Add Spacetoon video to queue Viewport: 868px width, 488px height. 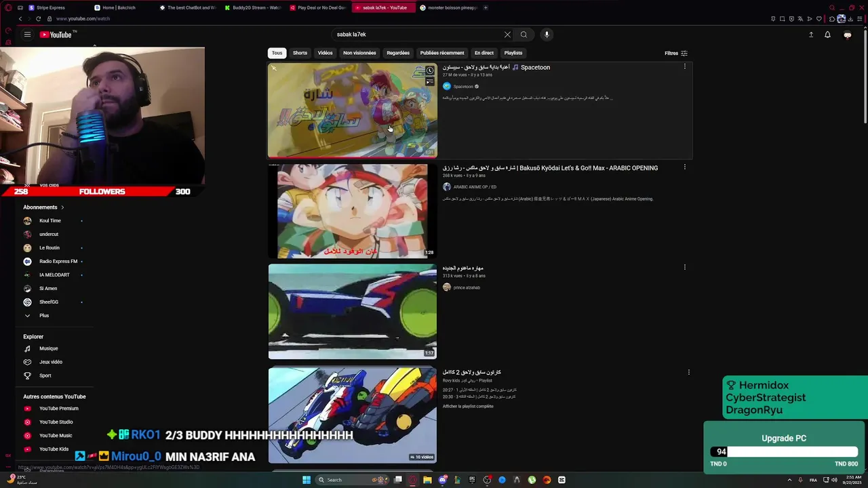point(430,81)
